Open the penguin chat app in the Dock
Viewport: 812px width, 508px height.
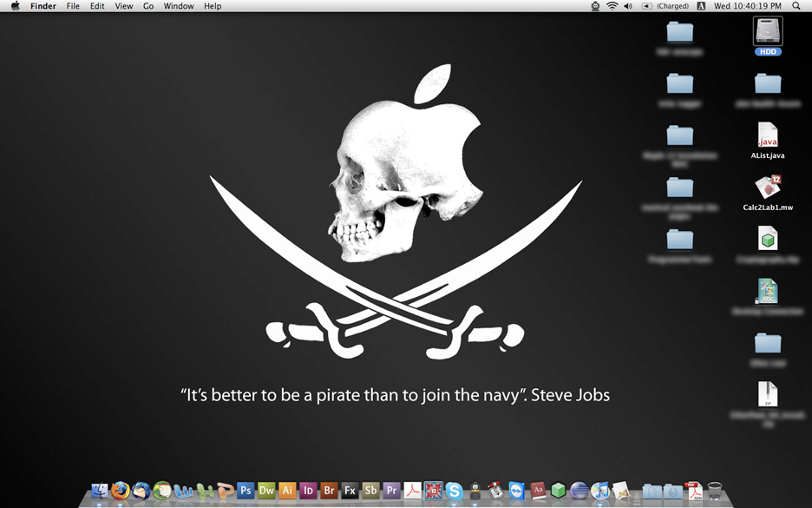click(475, 491)
